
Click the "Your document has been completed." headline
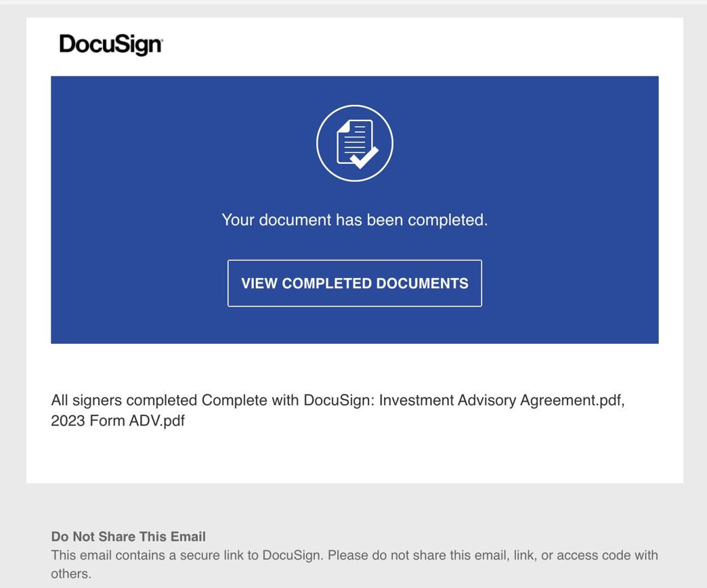354,220
